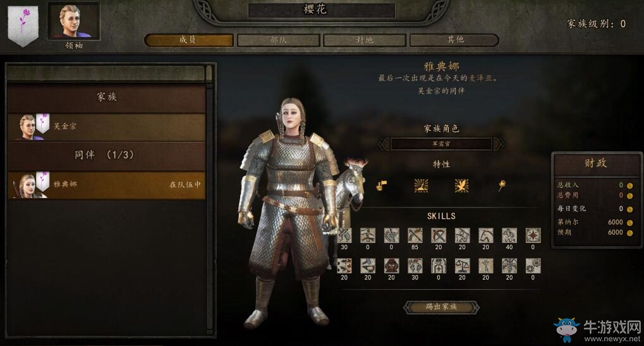Switch to the 部队 tab
This screenshot has height=346, width=644.
[279, 40]
